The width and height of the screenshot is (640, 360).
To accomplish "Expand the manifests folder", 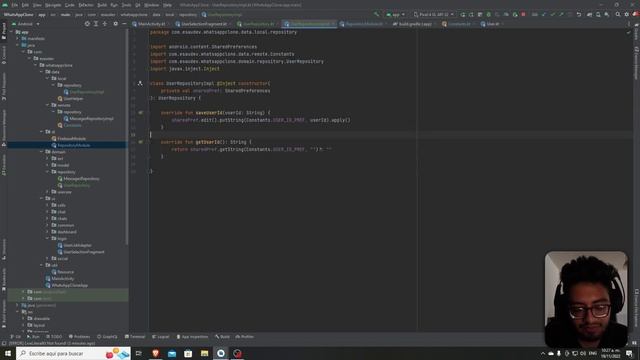I will [17, 39].
